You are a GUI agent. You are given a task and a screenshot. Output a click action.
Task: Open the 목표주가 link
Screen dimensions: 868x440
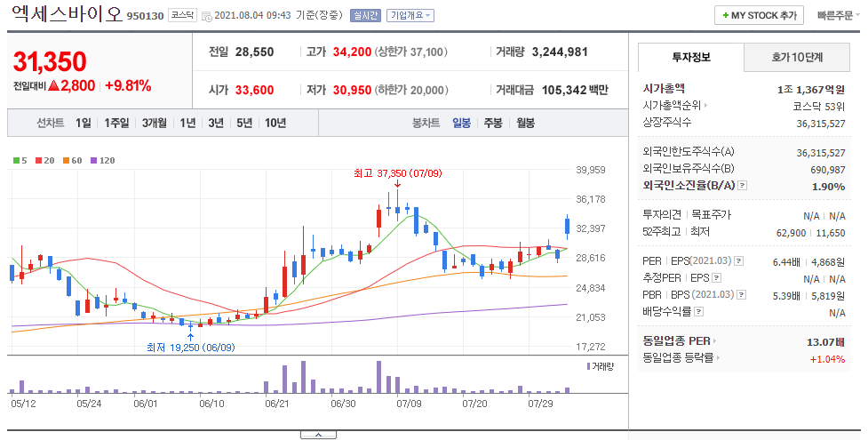[711, 214]
